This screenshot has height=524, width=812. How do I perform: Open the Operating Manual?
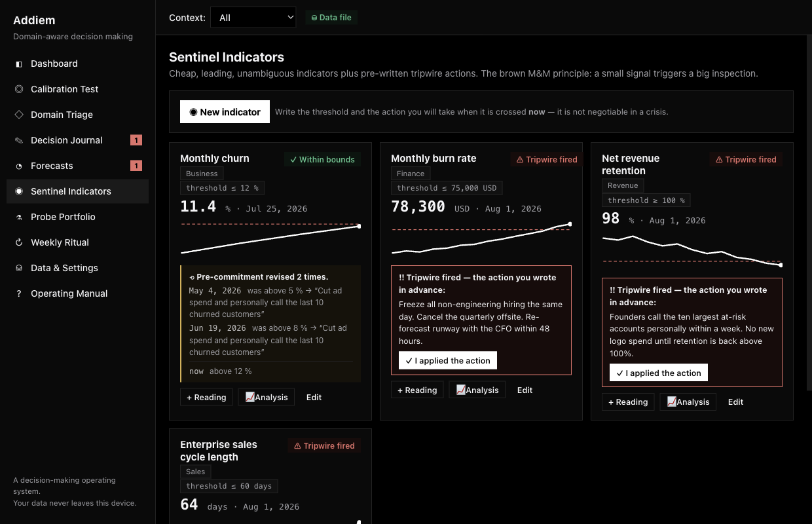tap(77, 293)
